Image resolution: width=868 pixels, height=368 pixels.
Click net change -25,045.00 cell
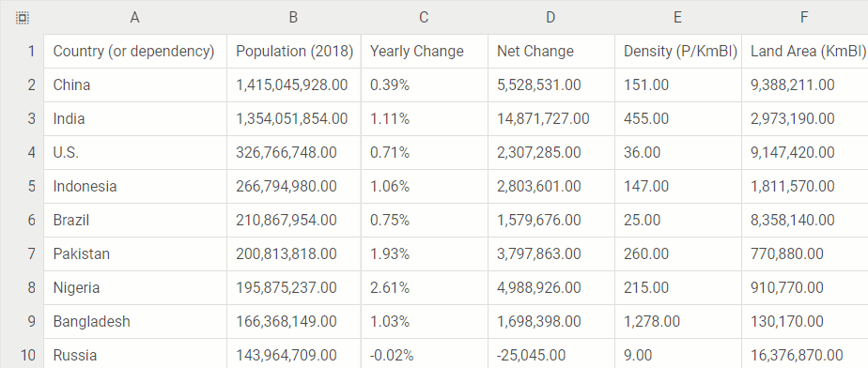click(x=550, y=354)
